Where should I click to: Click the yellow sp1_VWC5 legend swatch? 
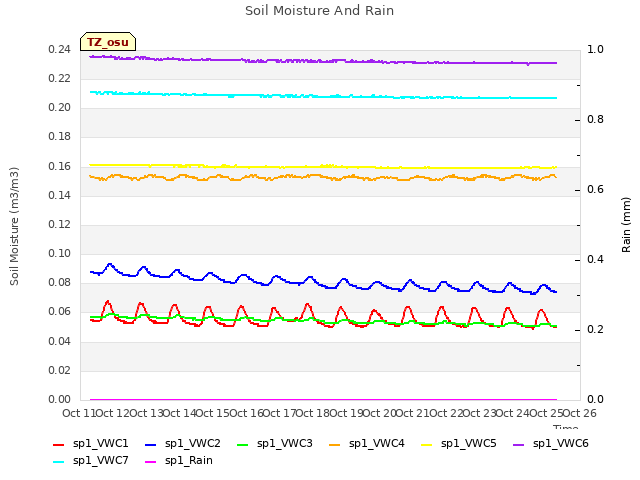tap(427, 444)
